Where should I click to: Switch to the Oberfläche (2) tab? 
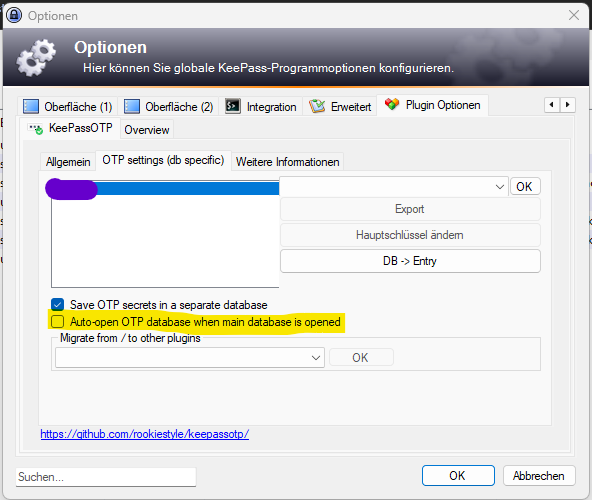click(x=169, y=106)
